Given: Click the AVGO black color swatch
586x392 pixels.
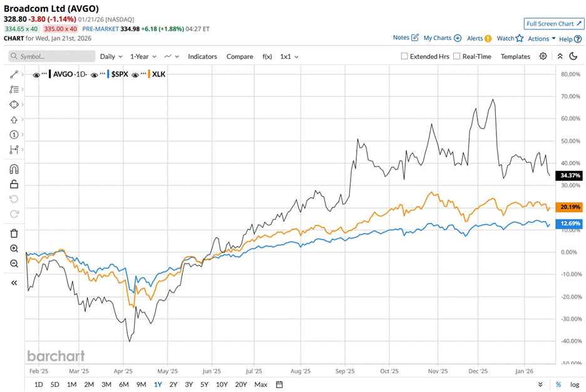Looking at the screenshot, I should (49, 74).
